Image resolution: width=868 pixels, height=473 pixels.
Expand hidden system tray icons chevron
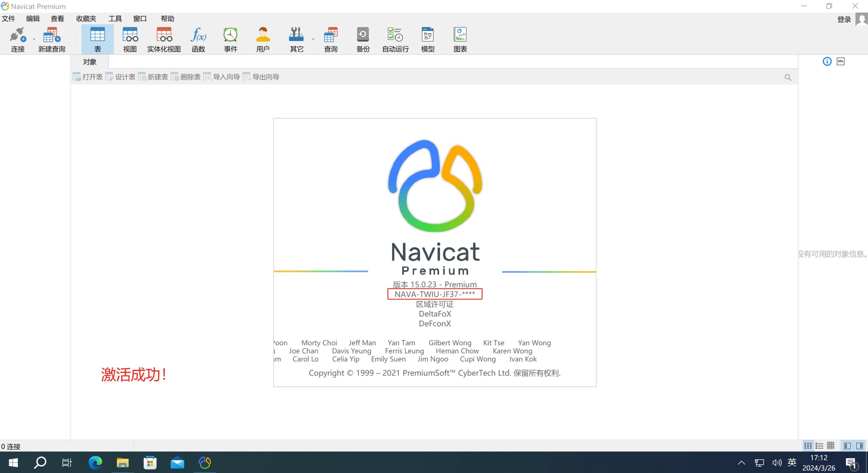click(742, 463)
